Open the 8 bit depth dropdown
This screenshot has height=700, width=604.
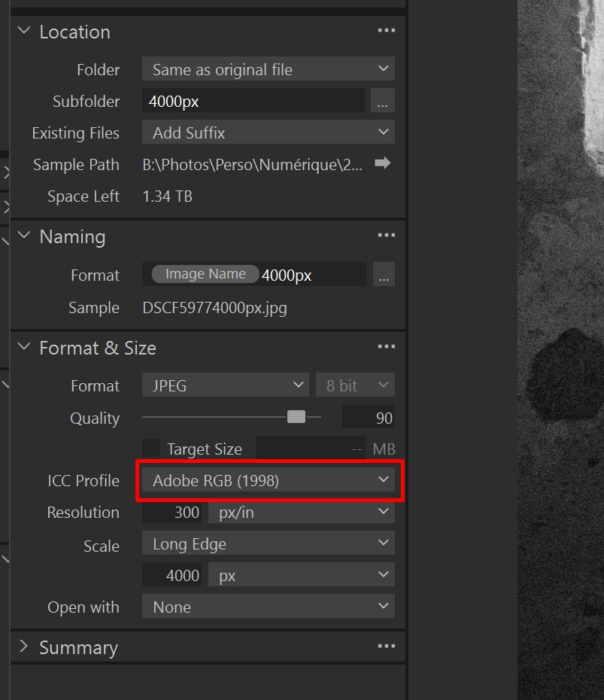pos(355,385)
